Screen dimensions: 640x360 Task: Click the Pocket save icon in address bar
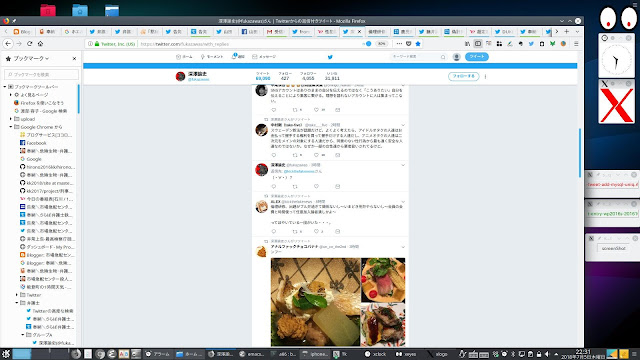click(x=409, y=44)
